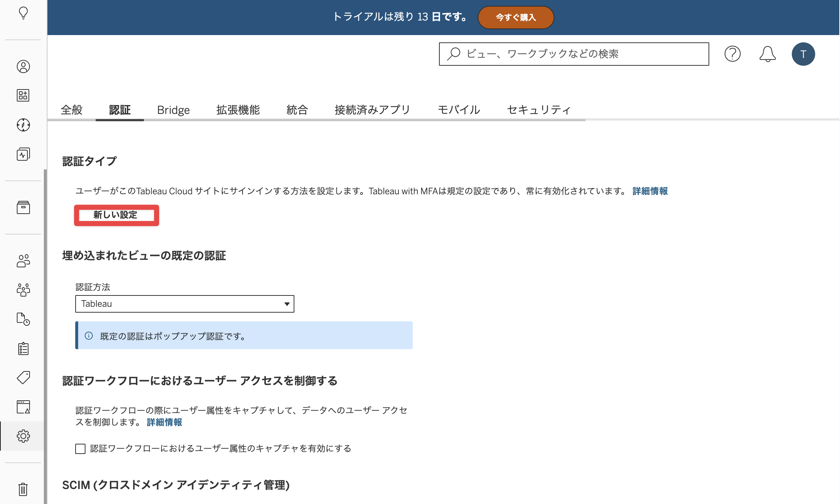Image resolution: width=840 pixels, height=504 pixels.
Task: Select the 認証 tab
Action: (120, 110)
